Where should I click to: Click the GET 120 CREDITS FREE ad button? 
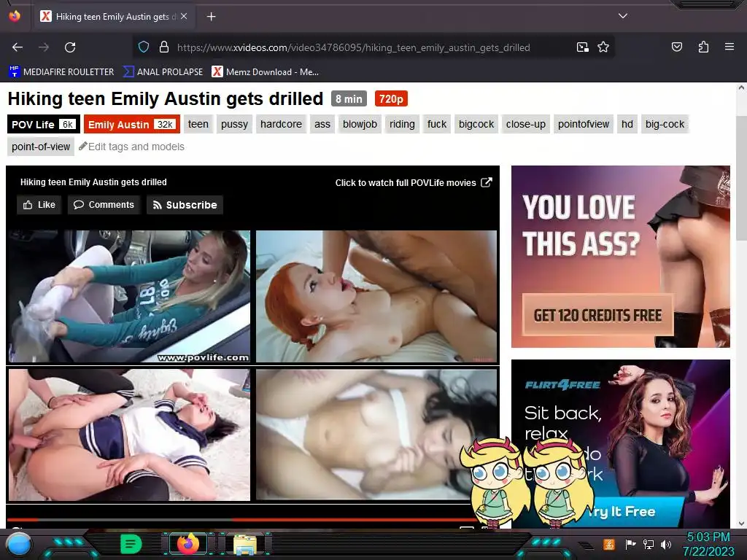click(x=598, y=315)
